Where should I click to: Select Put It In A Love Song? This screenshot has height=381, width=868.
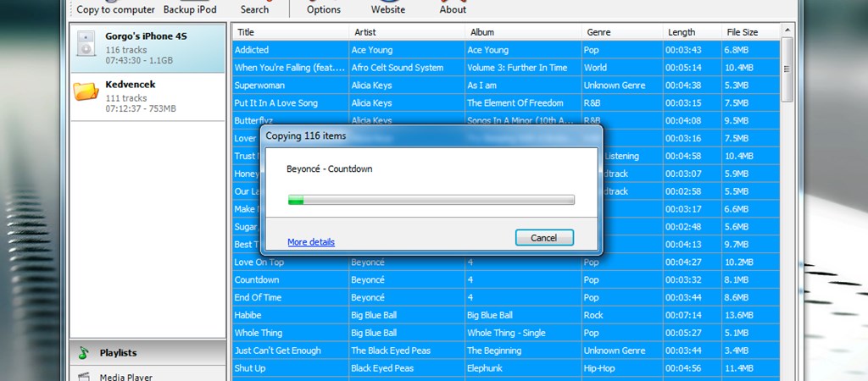point(505,102)
